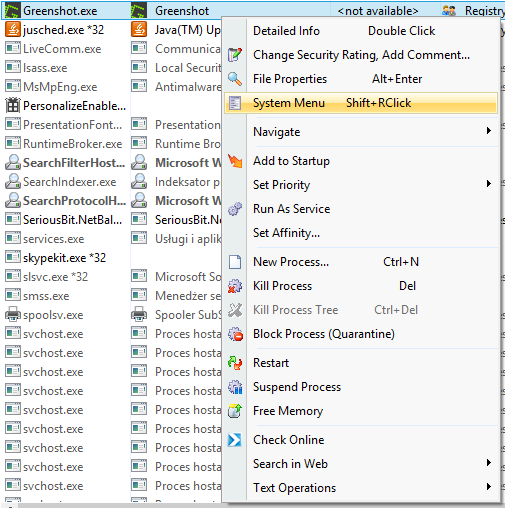Select the services.exe process

(x=53, y=239)
